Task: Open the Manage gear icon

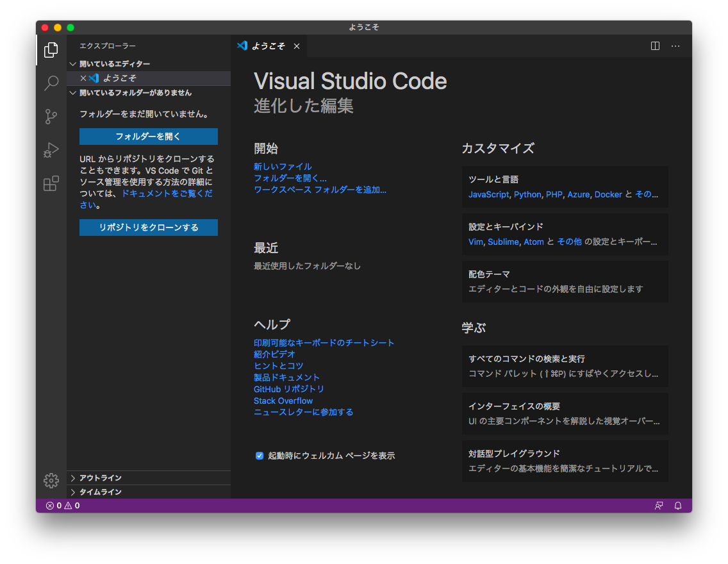Action: [51, 480]
